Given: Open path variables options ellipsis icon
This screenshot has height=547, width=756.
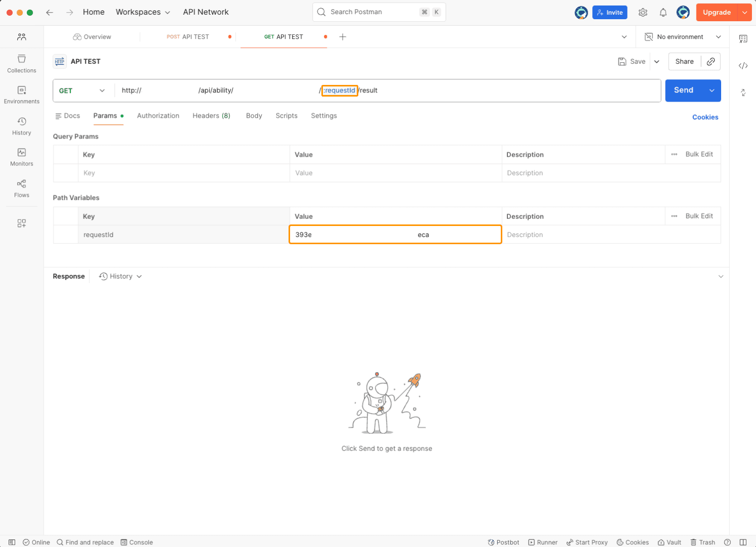Looking at the screenshot, I should (674, 216).
